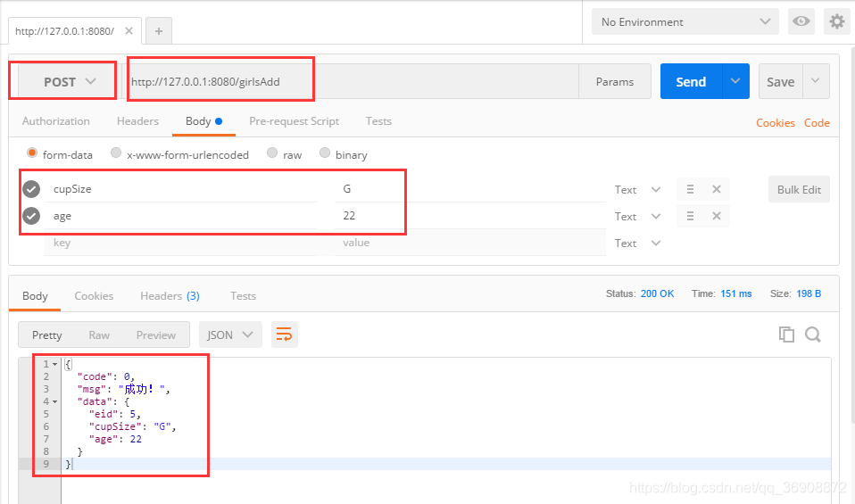Switch to the request Body tab
This screenshot has height=504, width=855.
(203, 121)
